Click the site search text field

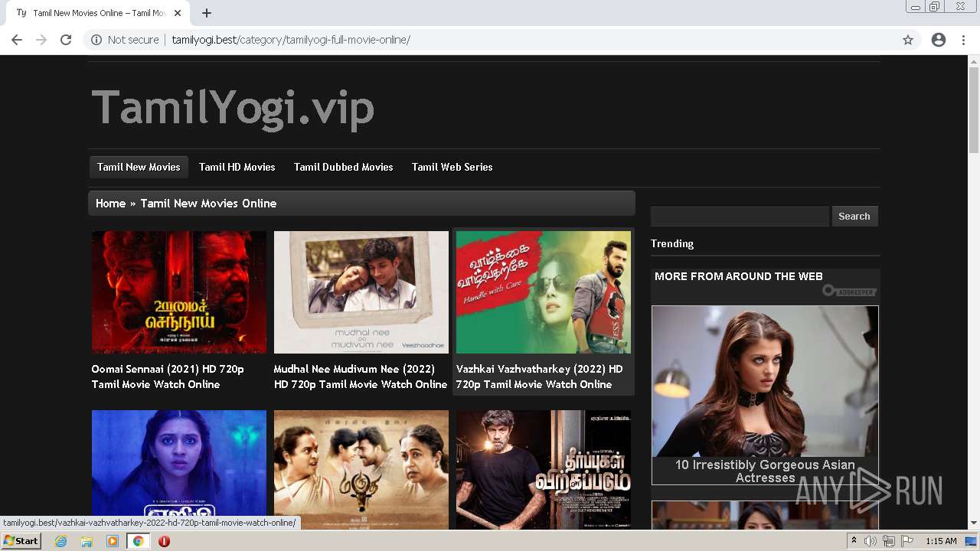740,217
